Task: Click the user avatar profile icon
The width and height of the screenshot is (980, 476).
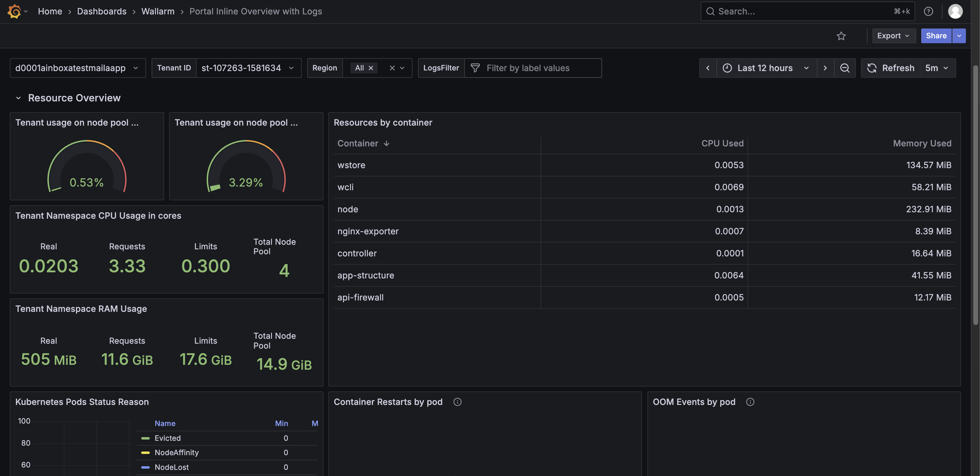Action: pos(955,11)
